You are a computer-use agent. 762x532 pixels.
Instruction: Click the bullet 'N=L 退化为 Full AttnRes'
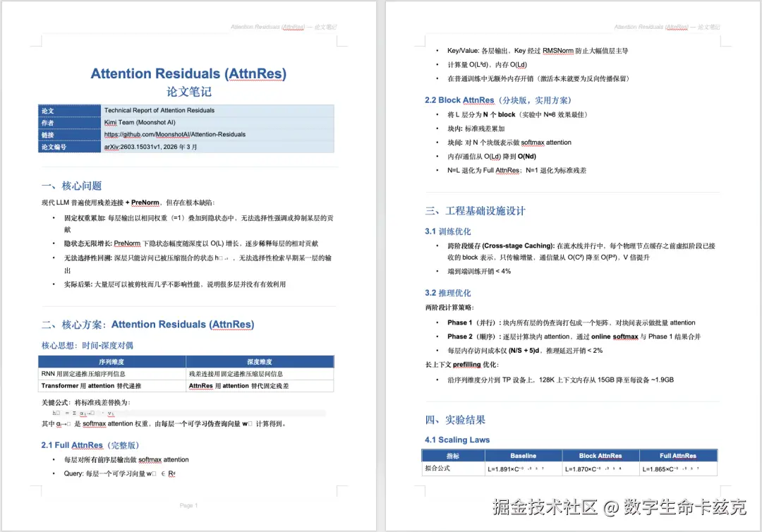coord(516,171)
